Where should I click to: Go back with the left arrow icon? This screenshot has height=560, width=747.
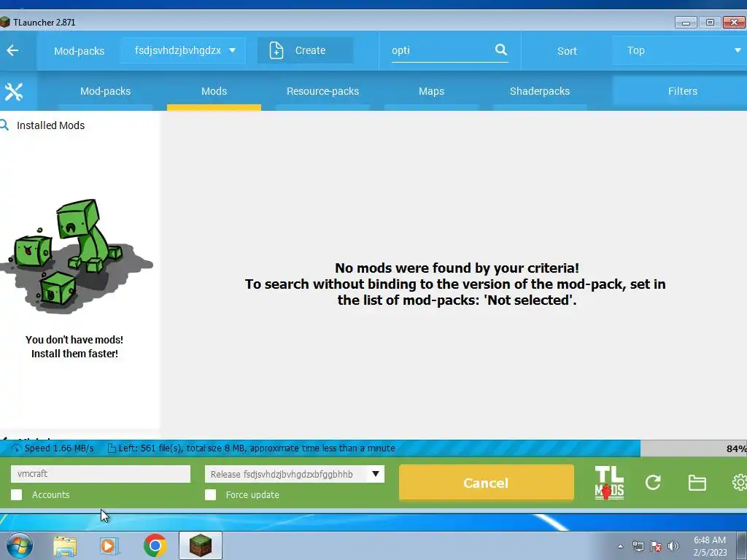[x=13, y=50]
